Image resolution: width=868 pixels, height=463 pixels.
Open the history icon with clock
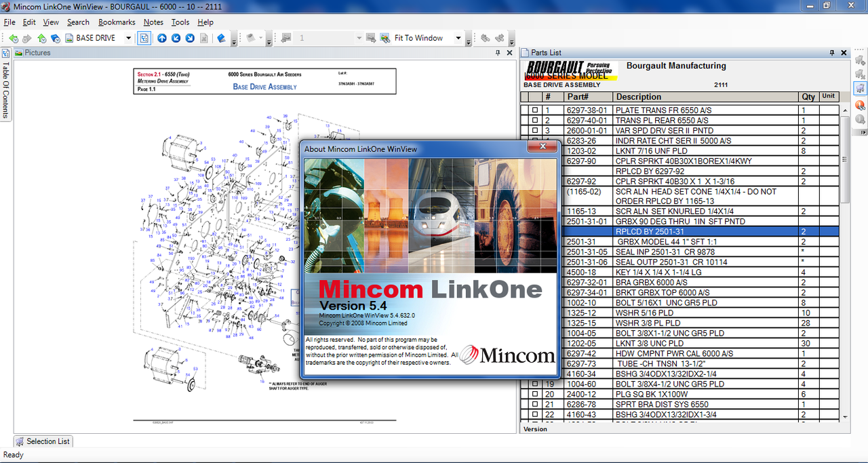[x=56, y=39]
